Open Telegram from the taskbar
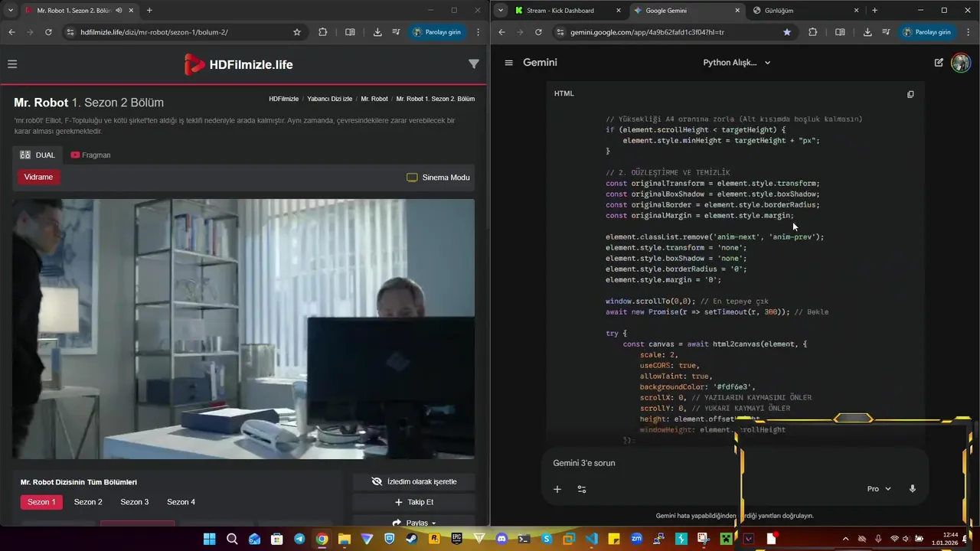Image resolution: width=980 pixels, height=551 pixels. [299, 539]
